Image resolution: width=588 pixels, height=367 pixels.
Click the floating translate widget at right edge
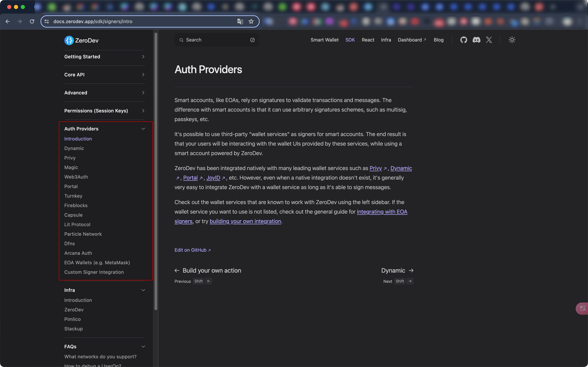point(582,308)
